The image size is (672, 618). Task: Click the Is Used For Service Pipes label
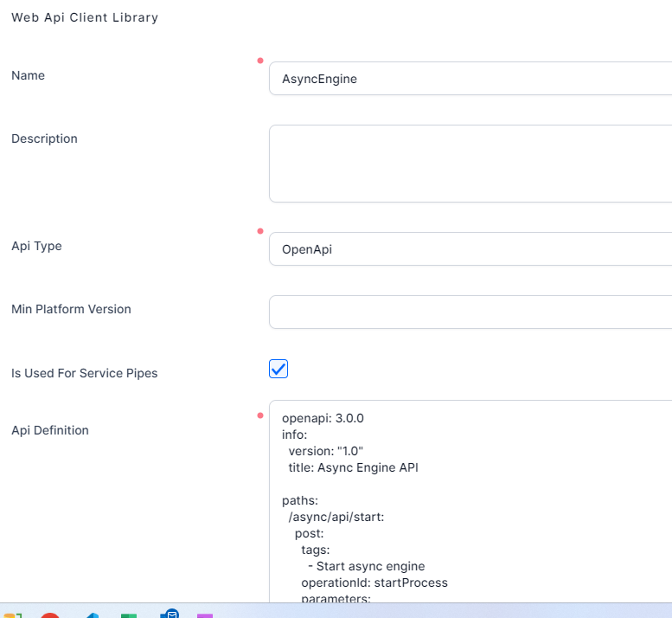[x=84, y=374]
